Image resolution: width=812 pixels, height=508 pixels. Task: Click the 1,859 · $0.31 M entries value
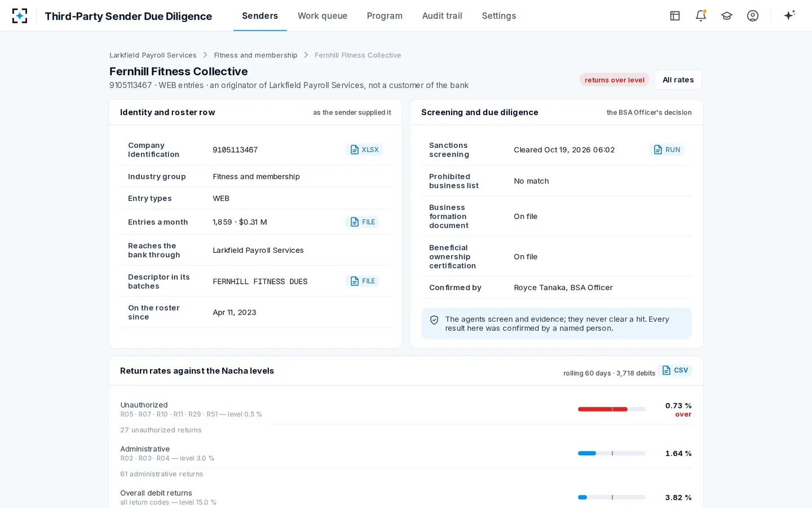click(240, 222)
